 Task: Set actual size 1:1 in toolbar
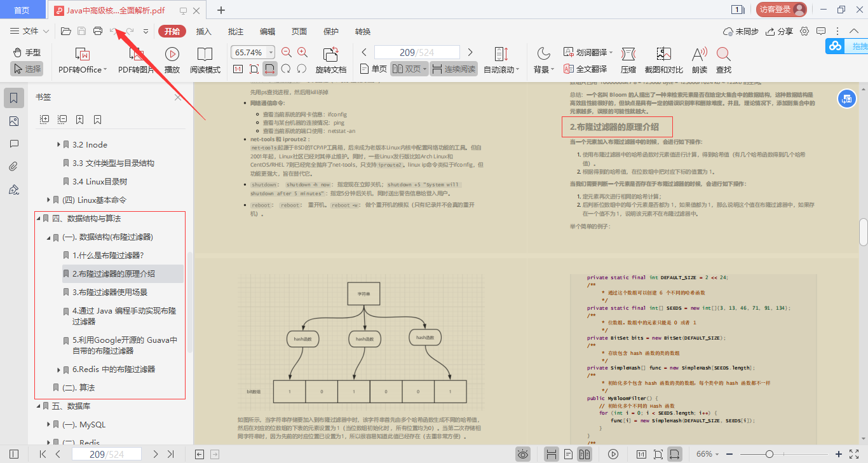(x=238, y=69)
